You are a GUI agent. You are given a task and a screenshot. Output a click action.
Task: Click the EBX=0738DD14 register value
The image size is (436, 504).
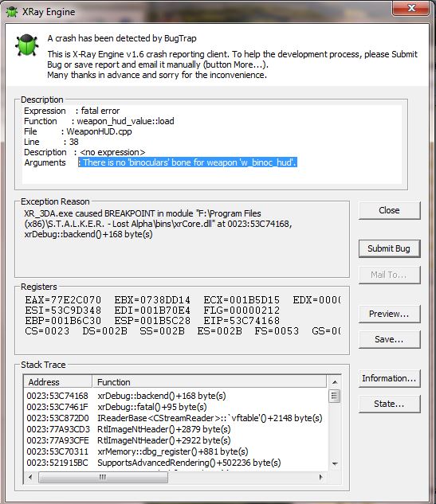152,300
